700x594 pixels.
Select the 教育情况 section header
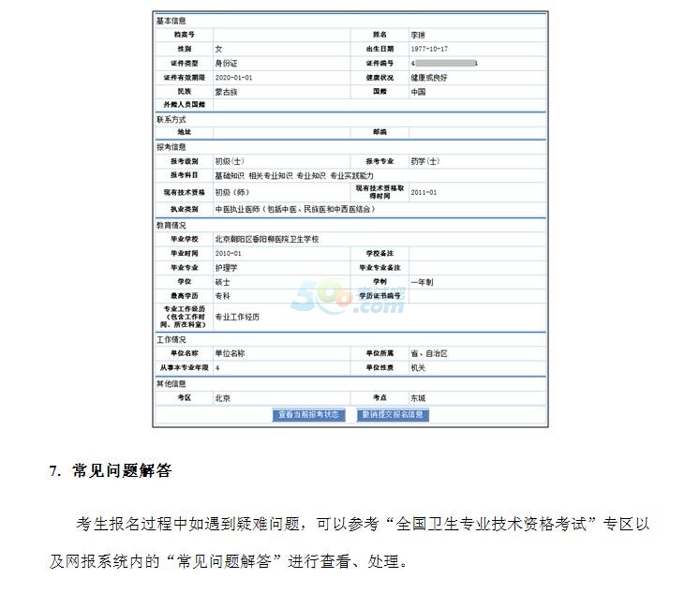(x=171, y=226)
